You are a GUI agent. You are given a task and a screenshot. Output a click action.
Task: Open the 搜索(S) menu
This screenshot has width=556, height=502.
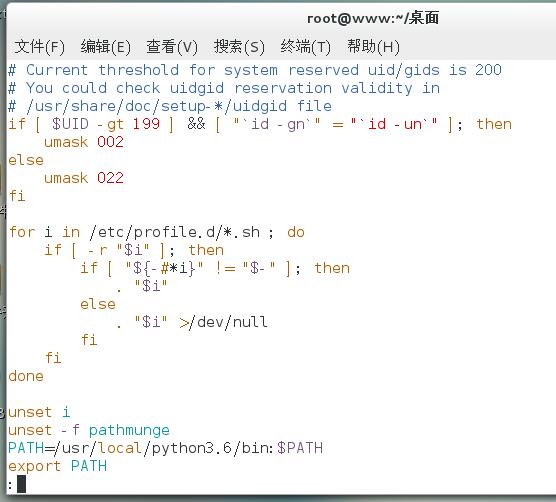coord(239,46)
